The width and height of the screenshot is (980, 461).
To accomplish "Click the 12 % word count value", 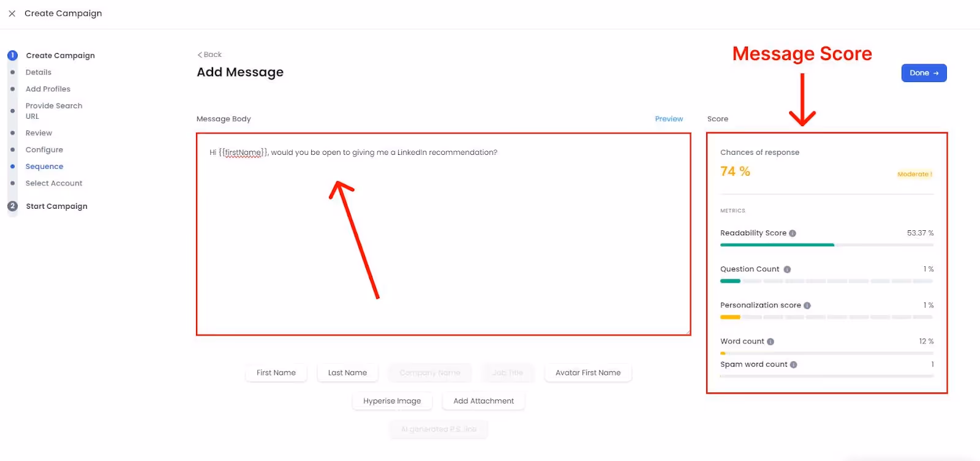I will [926, 342].
